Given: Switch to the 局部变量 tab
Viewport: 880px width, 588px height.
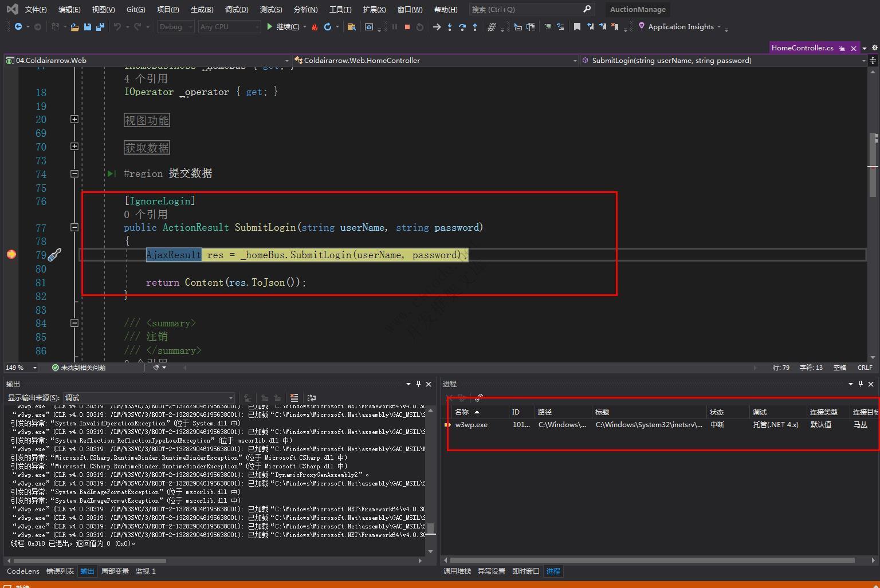Looking at the screenshot, I should pyautogui.click(x=115, y=571).
